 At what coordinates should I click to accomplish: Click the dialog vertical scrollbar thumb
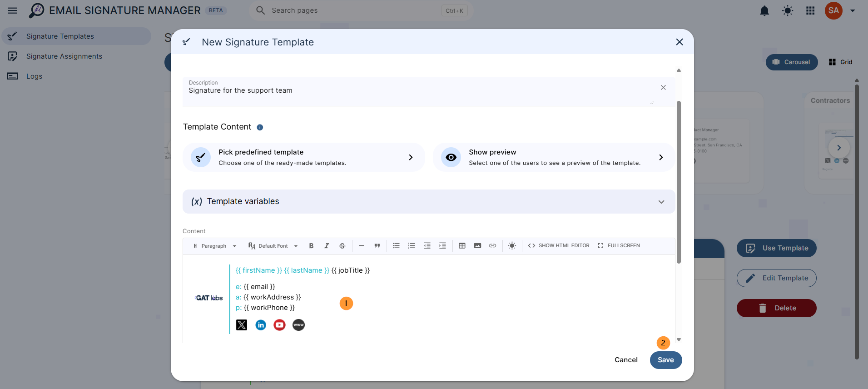679,182
